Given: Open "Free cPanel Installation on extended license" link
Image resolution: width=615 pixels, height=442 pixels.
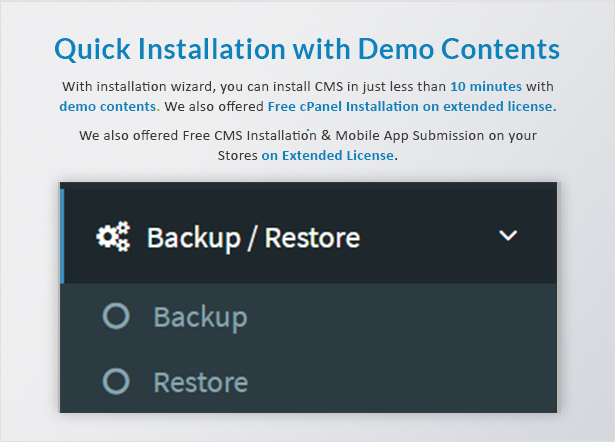Looking at the screenshot, I should (412, 106).
